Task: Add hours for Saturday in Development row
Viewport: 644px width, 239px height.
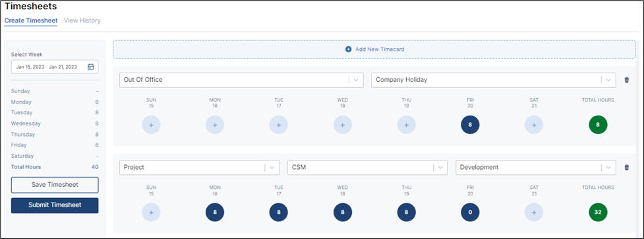Action: point(534,213)
